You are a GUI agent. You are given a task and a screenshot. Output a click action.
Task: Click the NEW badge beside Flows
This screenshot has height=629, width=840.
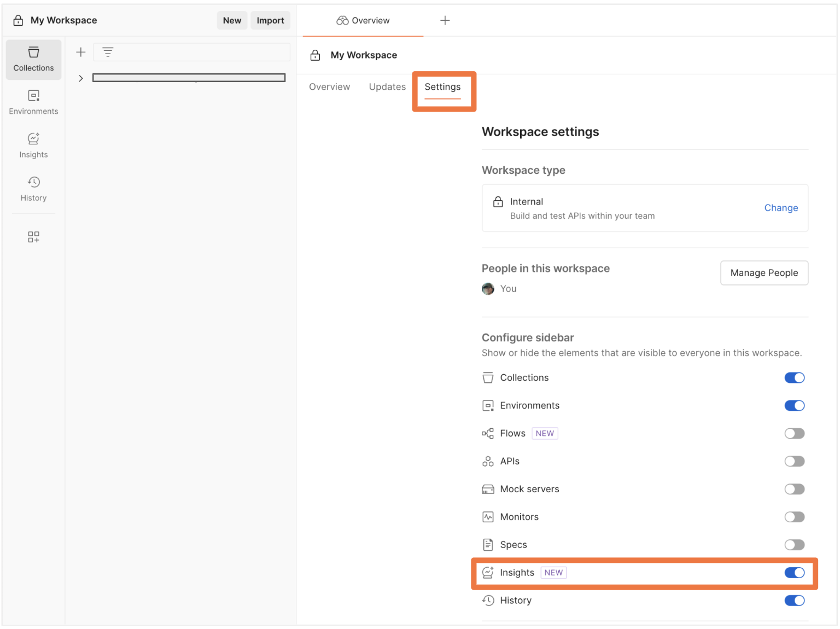click(x=545, y=434)
